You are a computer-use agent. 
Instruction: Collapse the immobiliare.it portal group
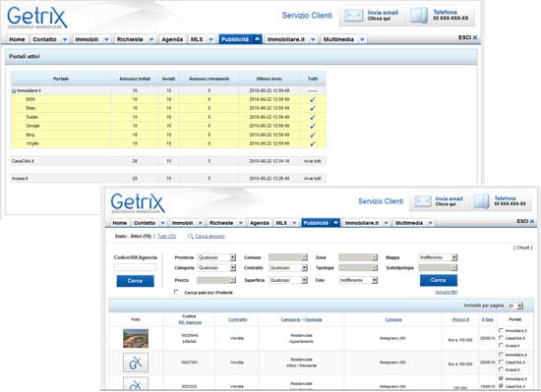[x=14, y=91]
